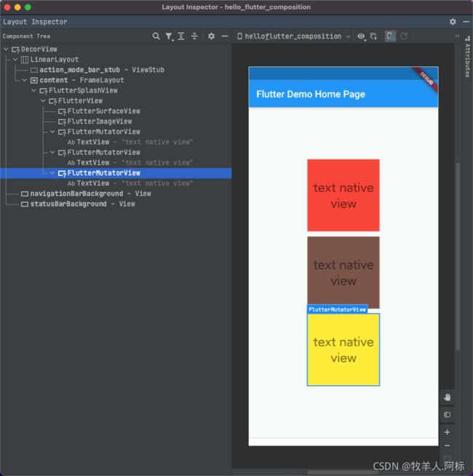
Task: Click the Layout Inspector panel title
Action: pos(35,22)
